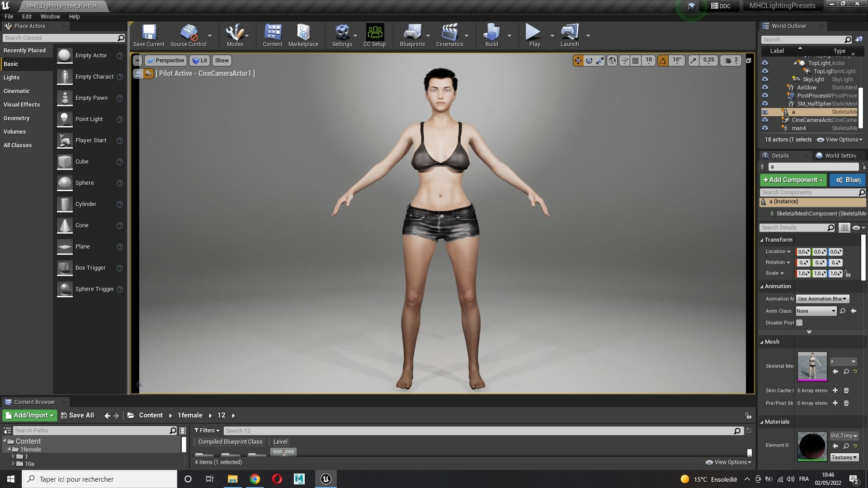Expand the 10a folder in content tree
This screenshot has height=488, width=868.
coord(14,463)
